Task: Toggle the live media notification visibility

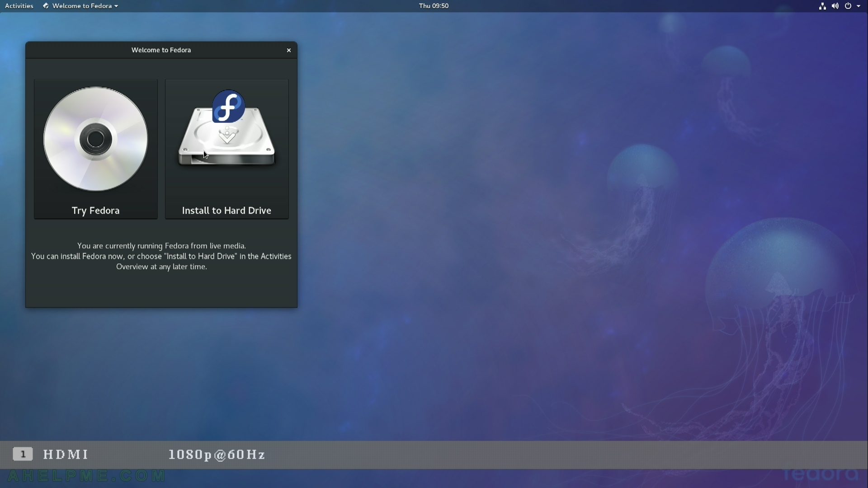Action: (x=288, y=50)
